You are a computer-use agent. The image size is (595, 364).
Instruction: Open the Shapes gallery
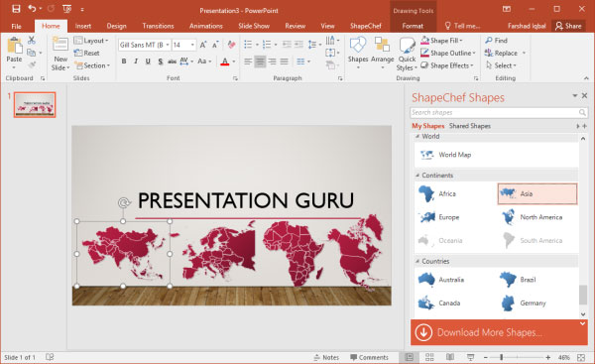pyautogui.click(x=358, y=54)
